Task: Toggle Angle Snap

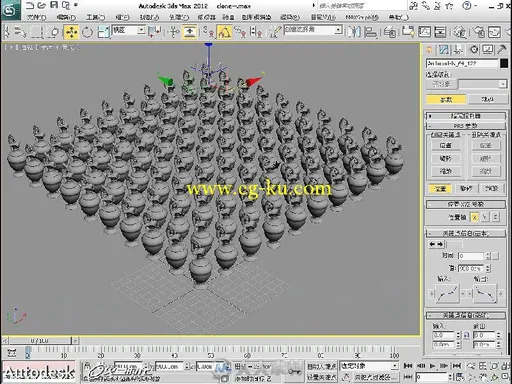Action: pos(225,32)
